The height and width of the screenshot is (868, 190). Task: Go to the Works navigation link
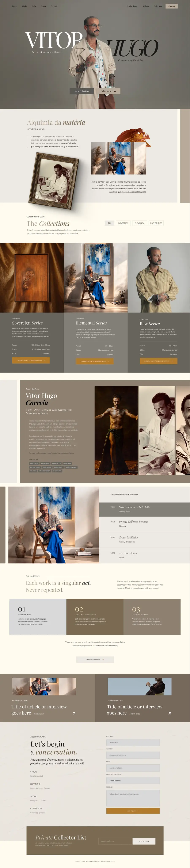24,6
